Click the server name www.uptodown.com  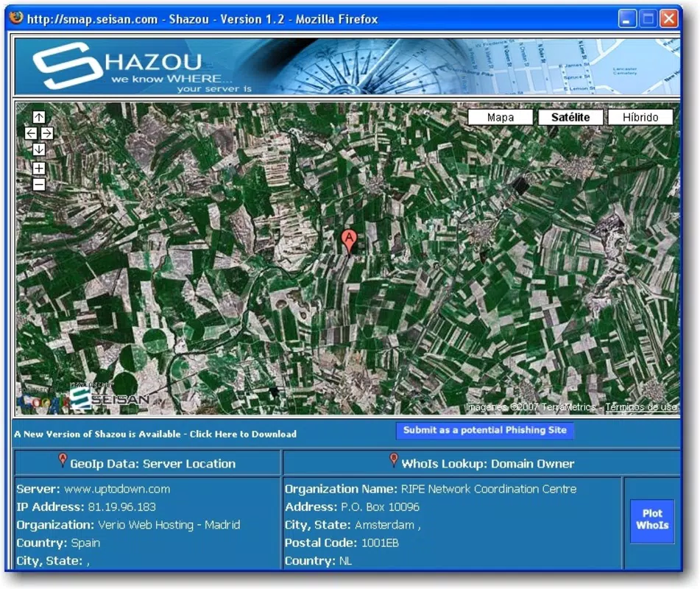click(117, 489)
